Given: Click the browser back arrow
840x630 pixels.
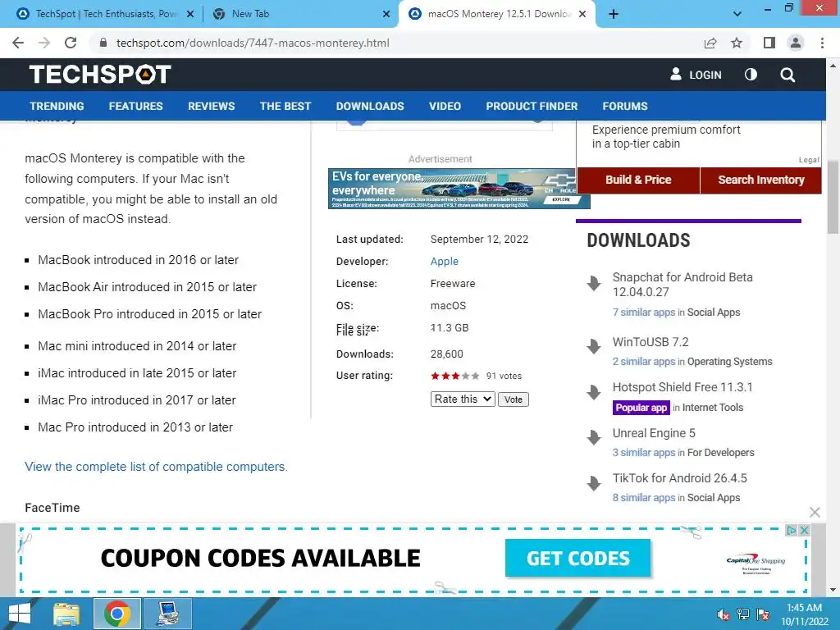Looking at the screenshot, I should coord(18,43).
